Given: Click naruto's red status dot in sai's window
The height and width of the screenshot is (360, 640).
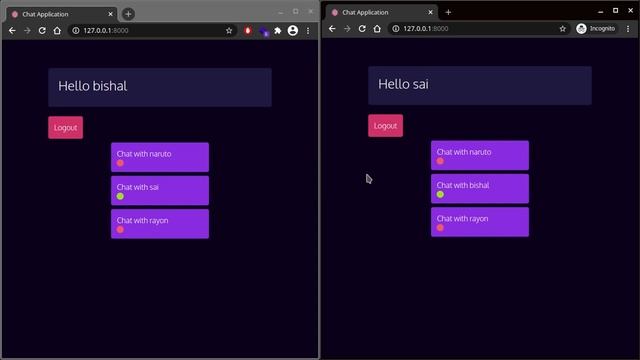Looking at the screenshot, I should coord(440,161).
